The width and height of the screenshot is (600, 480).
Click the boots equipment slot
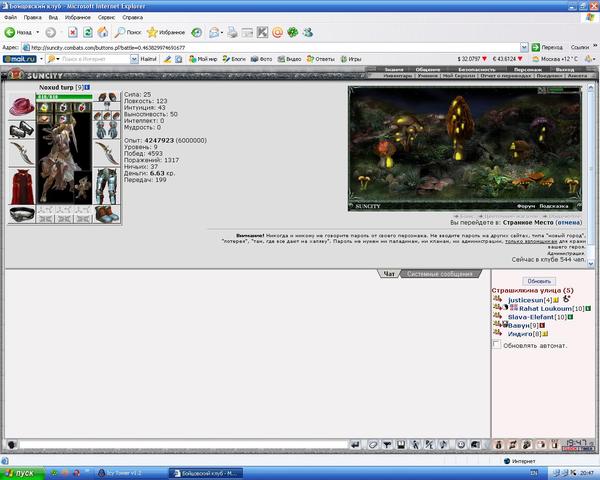click(x=107, y=214)
